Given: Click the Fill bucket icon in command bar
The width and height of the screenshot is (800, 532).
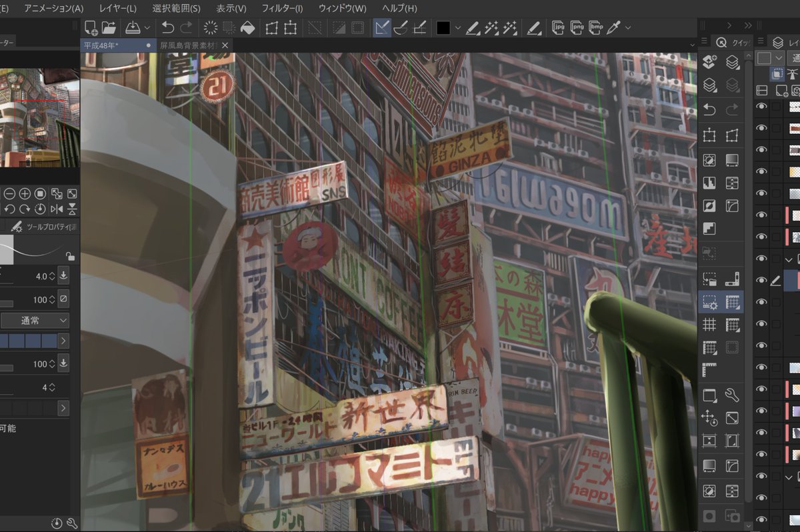Looking at the screenshot, I should click(247, 28).
